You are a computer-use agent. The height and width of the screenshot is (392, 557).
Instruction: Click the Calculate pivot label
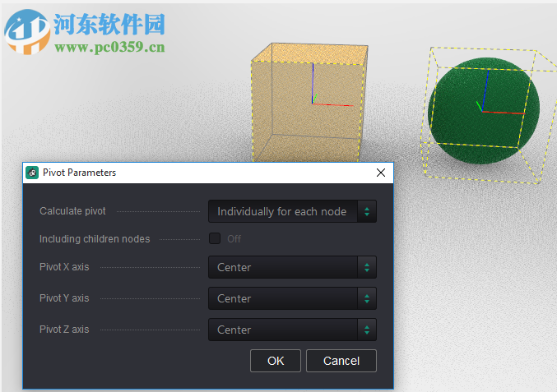72,211
